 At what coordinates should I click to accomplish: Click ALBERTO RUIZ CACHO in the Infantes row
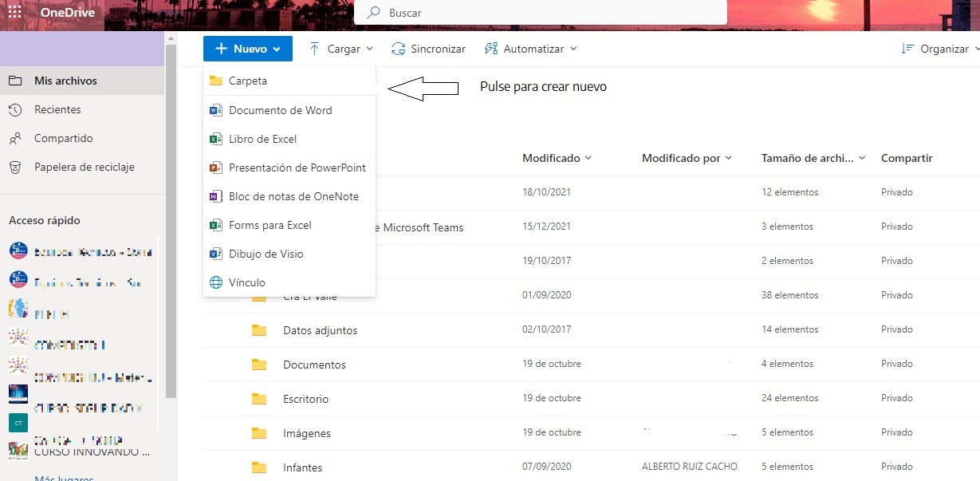pyautogui.click(x=690, y=467)
